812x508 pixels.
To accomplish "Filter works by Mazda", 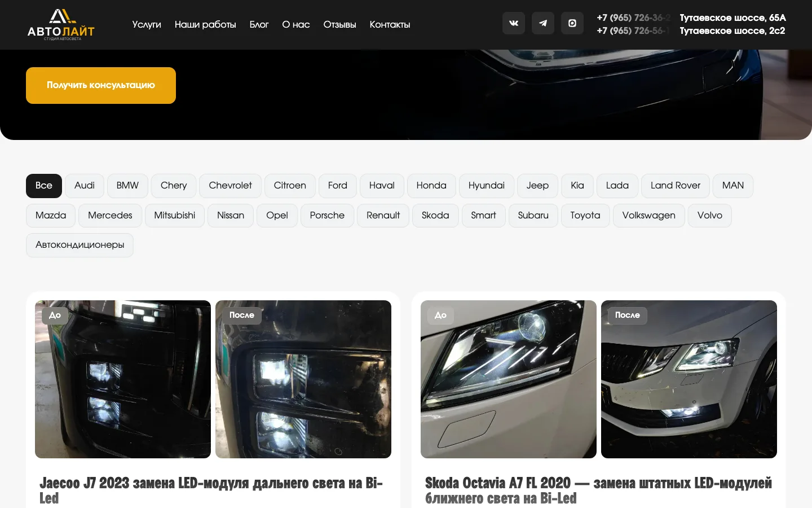I will [51, 216].
